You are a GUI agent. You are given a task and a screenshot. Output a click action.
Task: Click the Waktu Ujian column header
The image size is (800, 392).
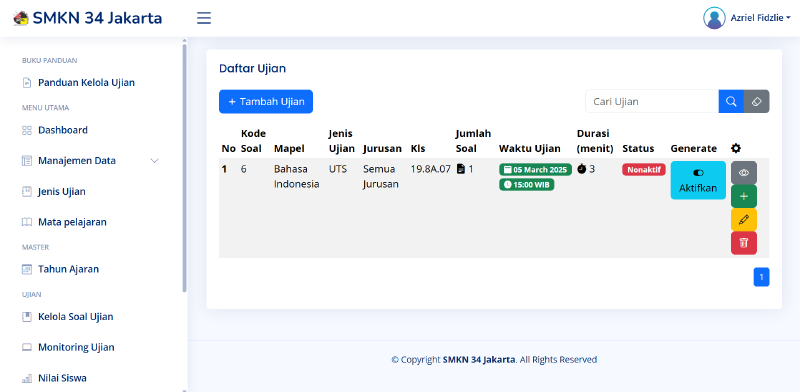[x=530, y=149]
